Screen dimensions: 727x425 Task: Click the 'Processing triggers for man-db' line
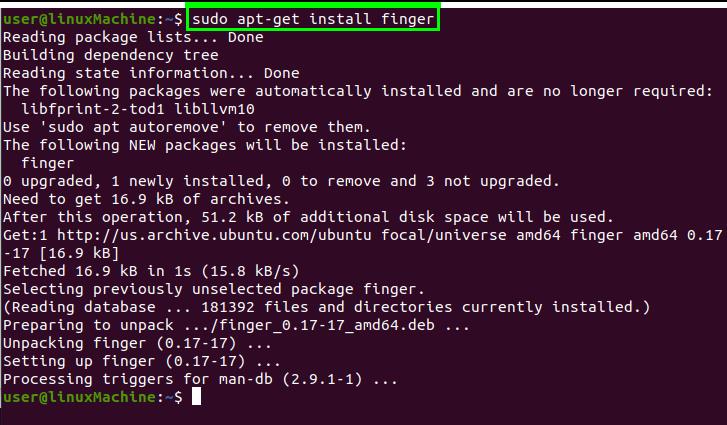tap(200, 379)
